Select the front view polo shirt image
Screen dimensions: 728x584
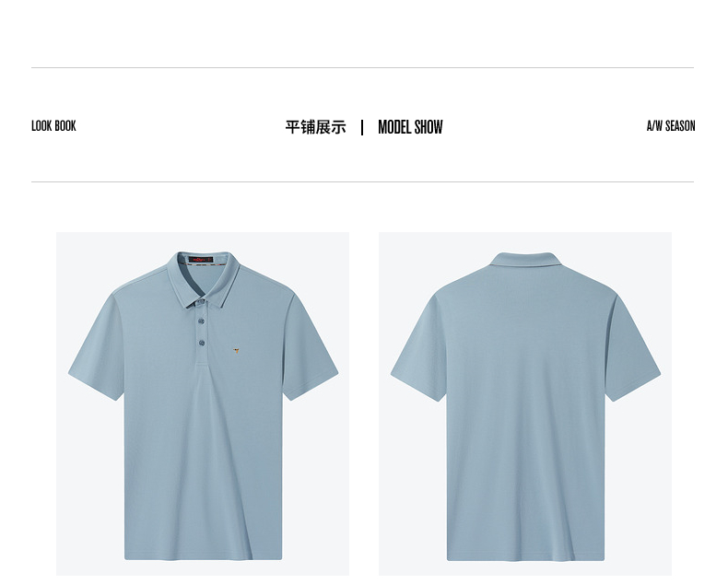click(203, 403)
